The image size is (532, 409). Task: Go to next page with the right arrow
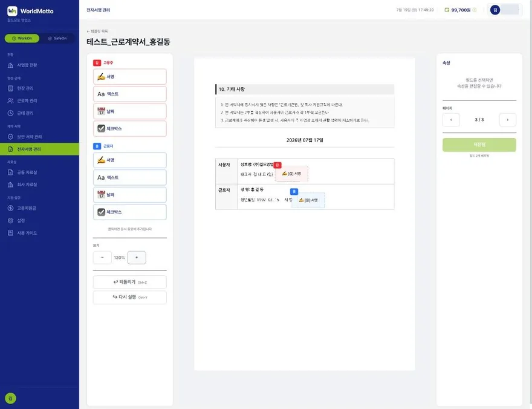(508, 120)
